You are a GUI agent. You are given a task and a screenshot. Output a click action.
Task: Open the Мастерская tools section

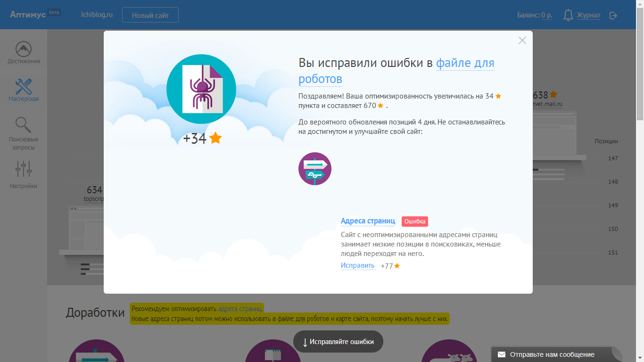24,90
